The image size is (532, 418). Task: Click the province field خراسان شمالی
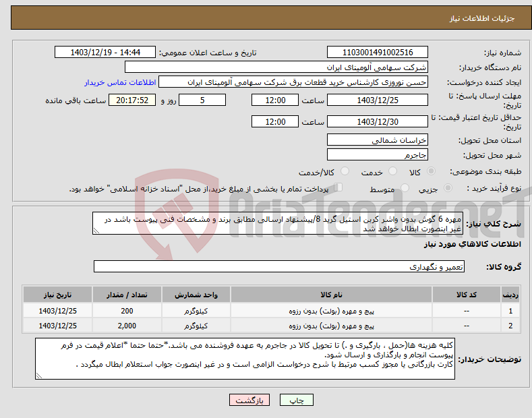pos(378,140)
